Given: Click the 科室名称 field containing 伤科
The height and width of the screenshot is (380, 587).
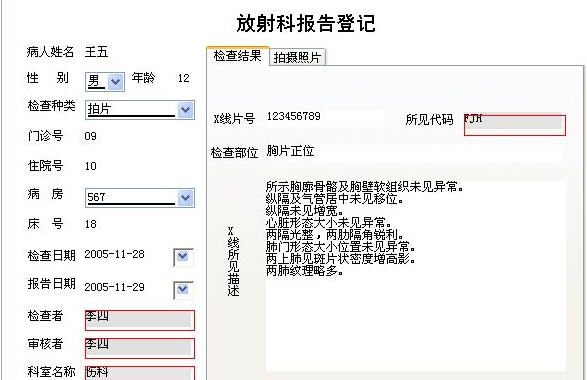Looking at the screenshot, I should (140, 373).
